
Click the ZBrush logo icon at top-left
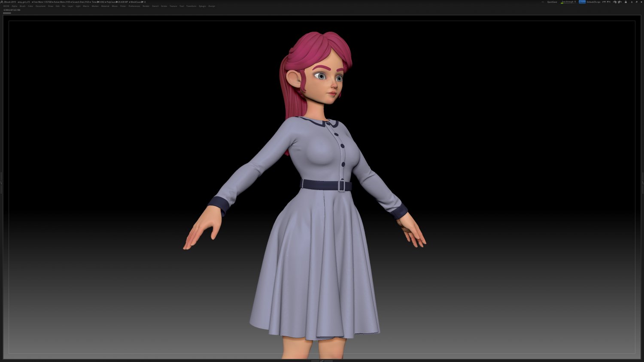2,2
